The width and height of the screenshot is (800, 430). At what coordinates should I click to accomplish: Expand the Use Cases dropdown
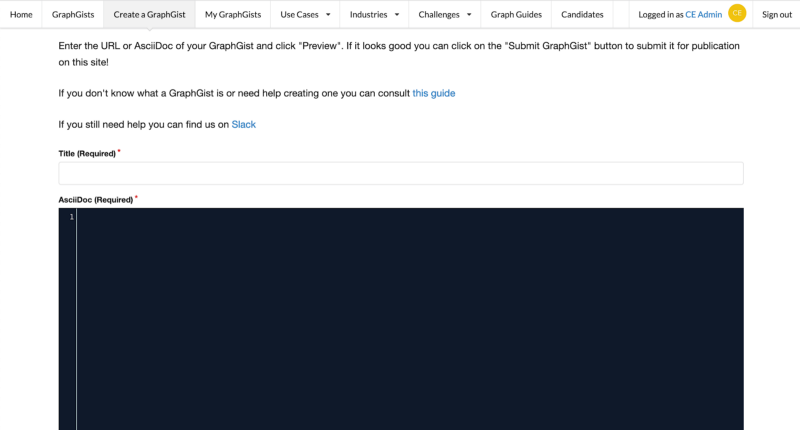305,14
